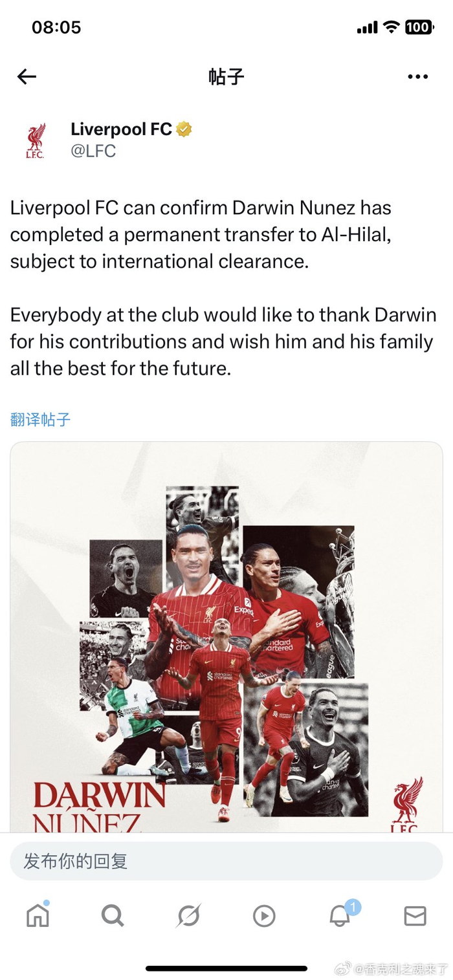Focus the 发布你的回复 reply field
Screen dimensions: 453x980
click(226, 861)
